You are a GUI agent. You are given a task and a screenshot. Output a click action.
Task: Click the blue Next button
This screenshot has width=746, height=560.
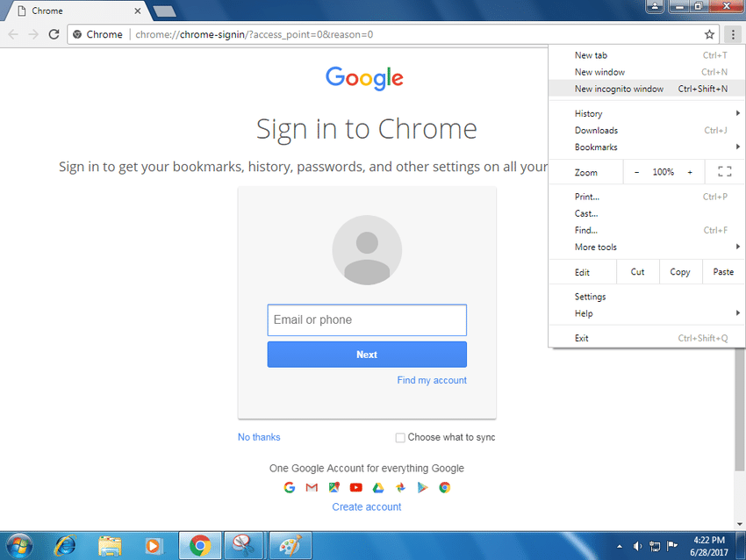[367, 355]
